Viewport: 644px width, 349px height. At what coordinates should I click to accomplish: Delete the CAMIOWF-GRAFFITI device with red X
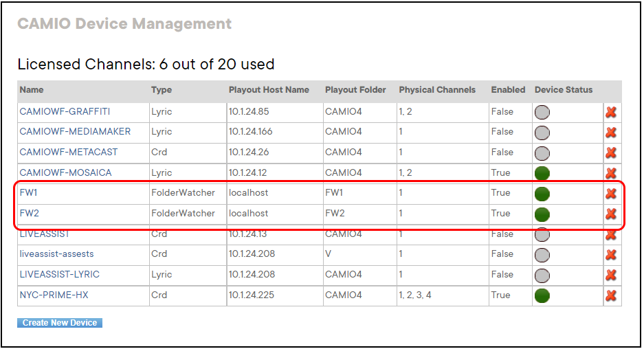point(610,112)
